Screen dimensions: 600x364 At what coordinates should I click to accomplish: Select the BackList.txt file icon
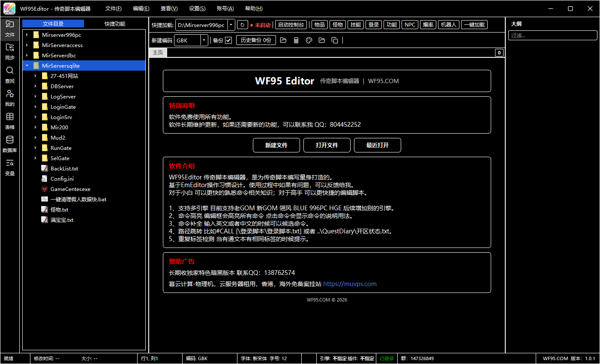(44, 168)
